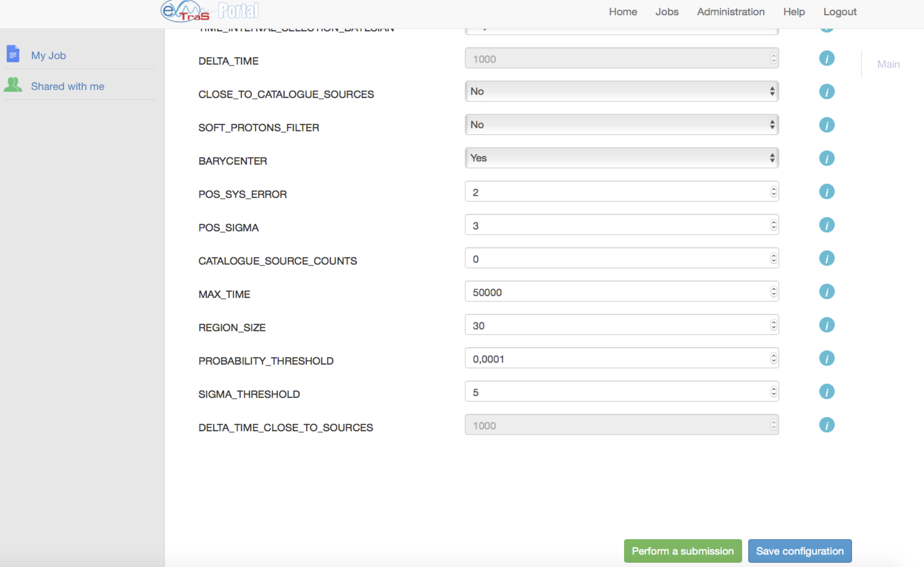Screen dimensions: 924x567
Task: Click info icon for DELTA_TIME
Action: pyautogui.click(x=827, y=58)
